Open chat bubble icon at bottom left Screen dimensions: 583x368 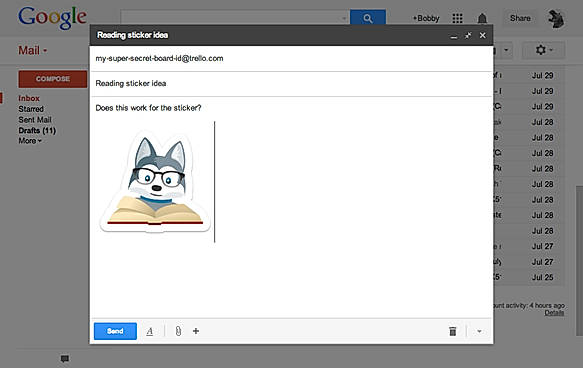(65, 358)
